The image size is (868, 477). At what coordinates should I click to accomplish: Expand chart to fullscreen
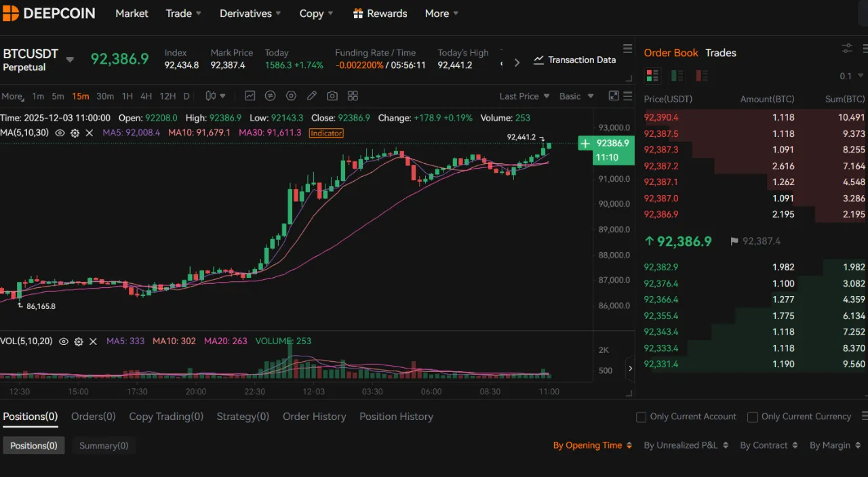(x=613, y=96)
